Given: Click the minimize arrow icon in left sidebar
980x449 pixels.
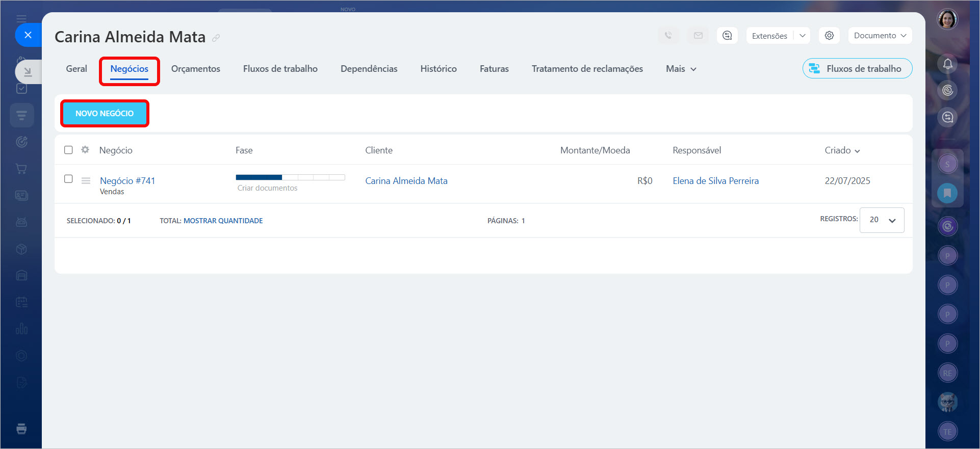Looking at the screenshot, I should pos(28,72).
